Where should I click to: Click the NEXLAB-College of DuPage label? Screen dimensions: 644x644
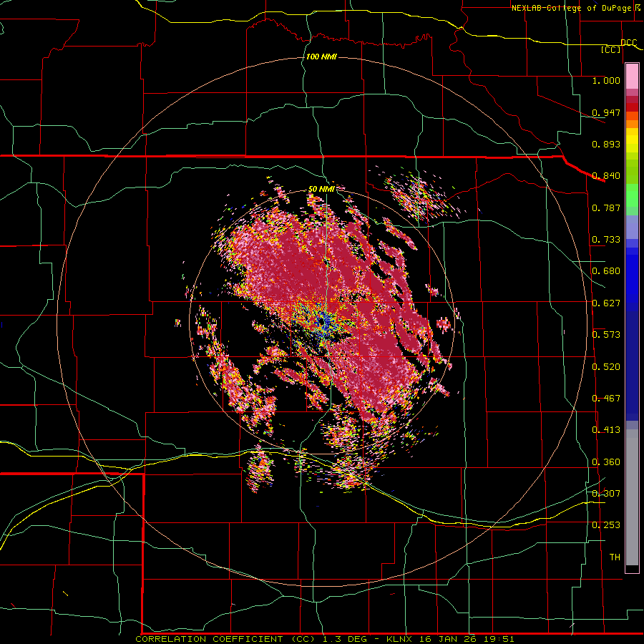coord(571,8)
